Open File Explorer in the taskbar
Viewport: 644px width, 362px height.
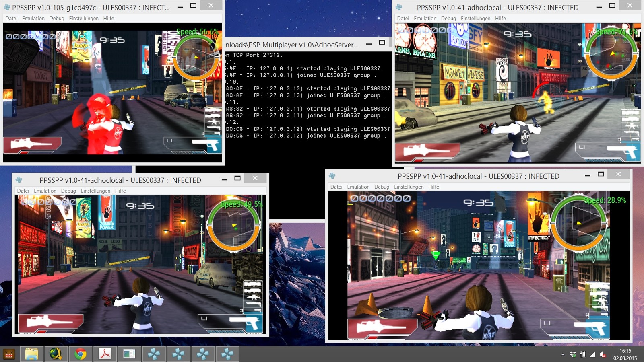(x=31, y=354)
